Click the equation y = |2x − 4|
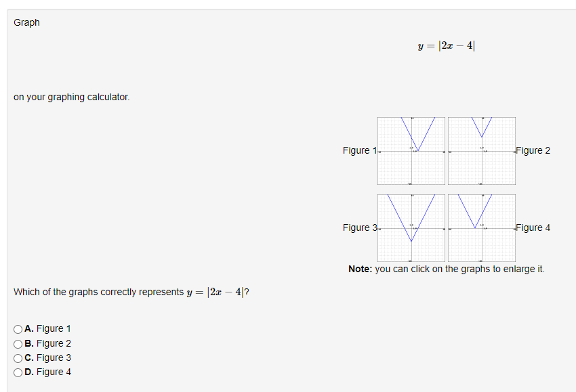The height and width of the screenshot is (392, 576). click(446, 45)
